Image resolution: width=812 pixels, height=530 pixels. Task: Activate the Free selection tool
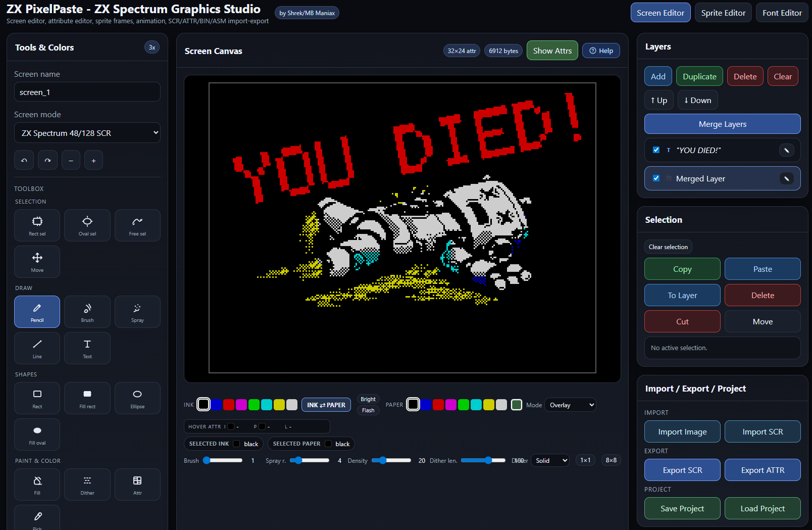tap(137, 225)
